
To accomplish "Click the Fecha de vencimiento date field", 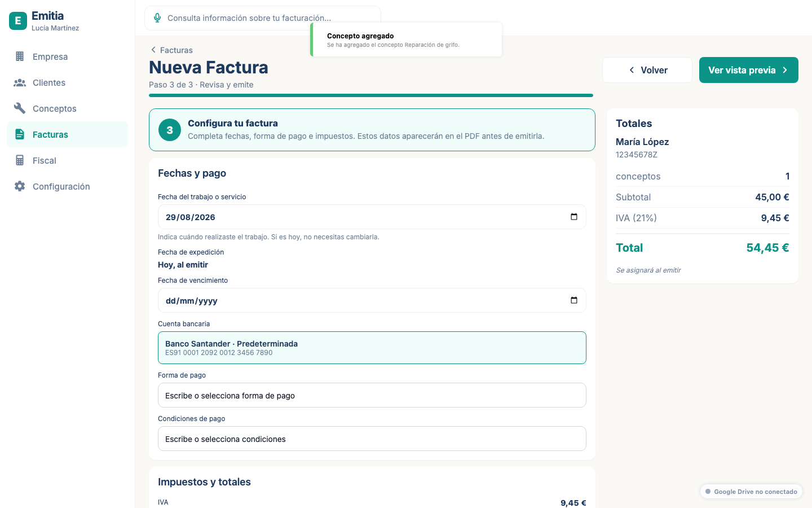I will pyautogui.click(x=372, y=300).
